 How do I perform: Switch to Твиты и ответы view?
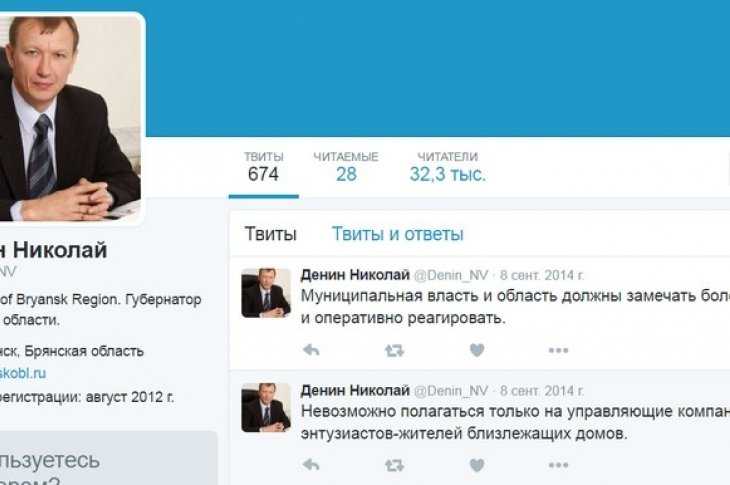pyautogui.click(x=397, y=234)
